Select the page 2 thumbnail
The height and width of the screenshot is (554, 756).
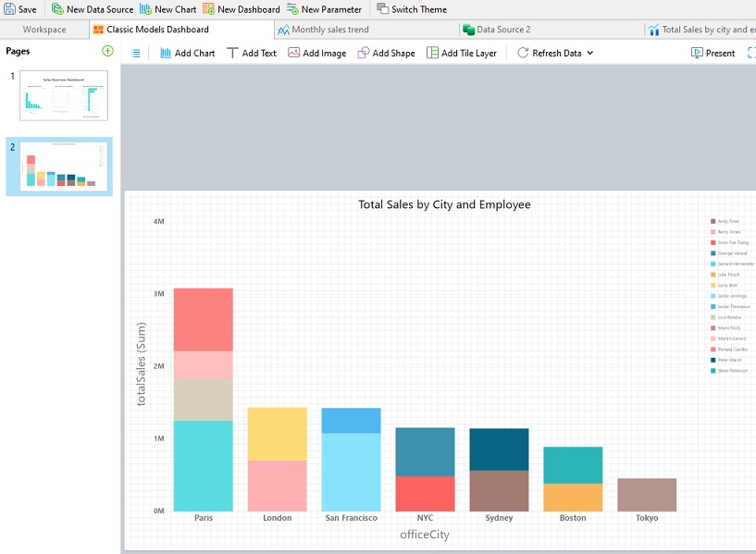64,166
